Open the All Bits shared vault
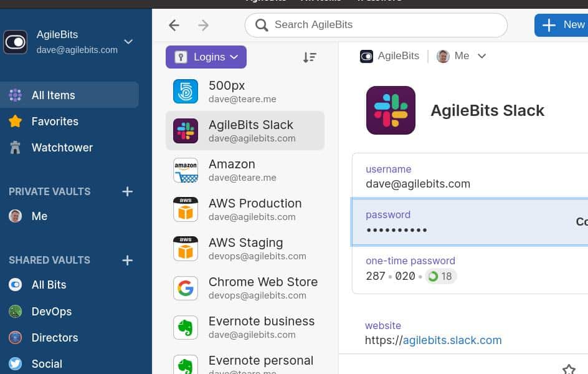The height and width of the screenshot is (374, 588). click(37, 285)
